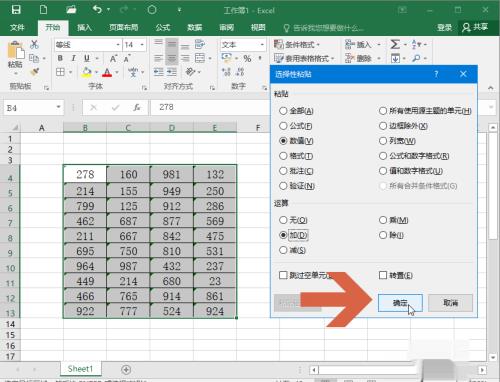Click the Find and Select magnifier icon

coord(416,59)
